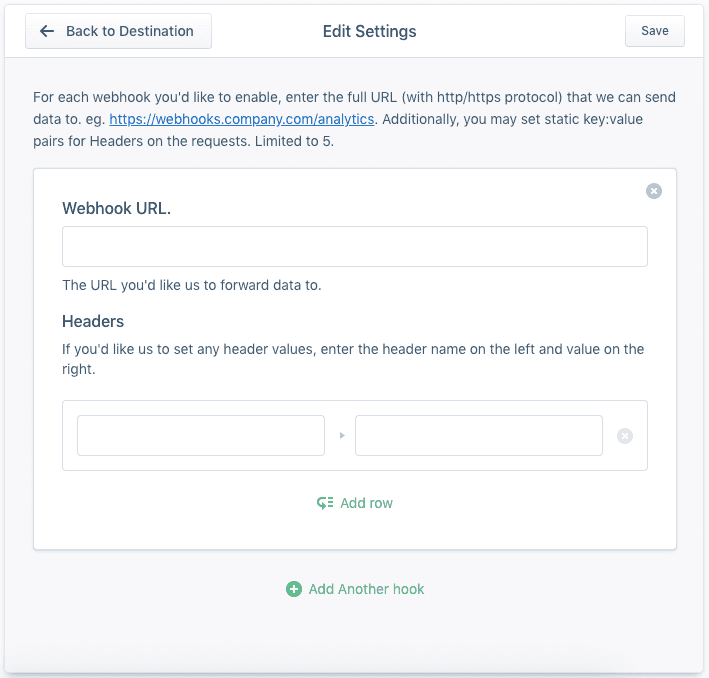Save the webhook settings
The height and width of the screenshot is (678, 709).
point(654,31)
